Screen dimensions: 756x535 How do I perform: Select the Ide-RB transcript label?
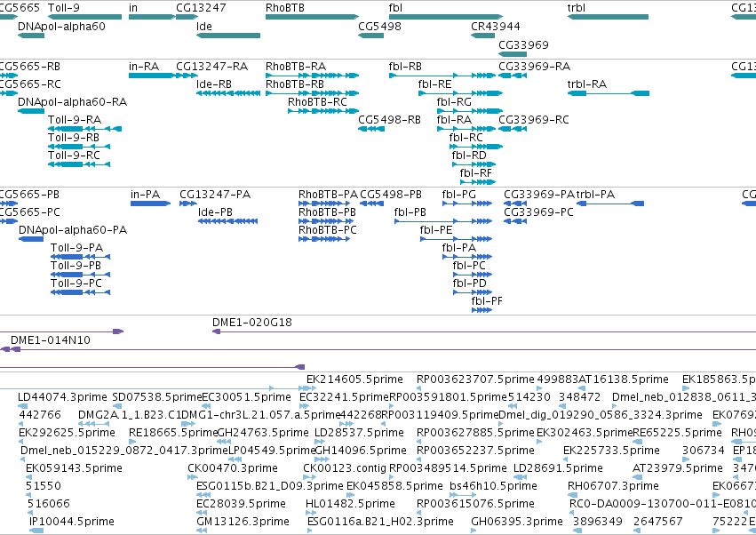(x=213, y=84)
